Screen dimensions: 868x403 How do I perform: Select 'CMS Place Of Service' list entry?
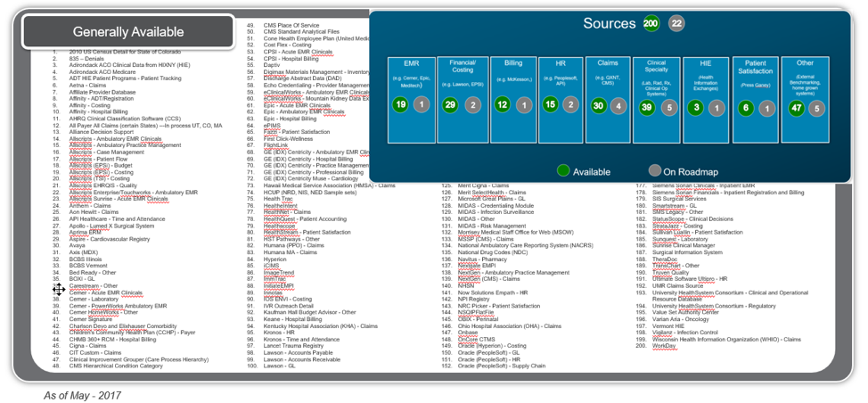click(291, 25)
